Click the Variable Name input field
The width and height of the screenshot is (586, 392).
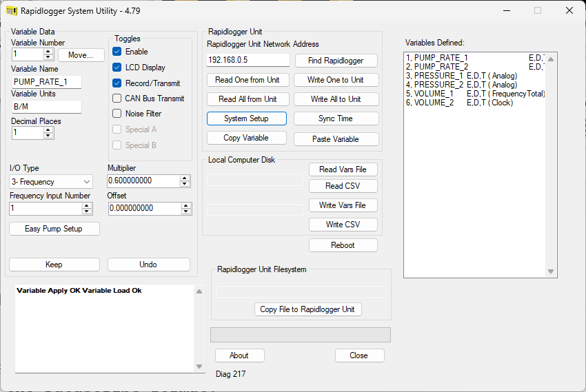click(47, 82)
